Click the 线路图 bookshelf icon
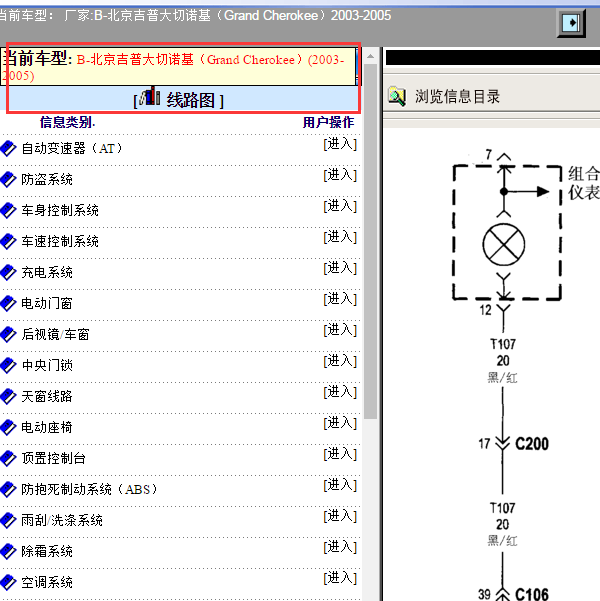Viewport: 600px width, 601px height. 150,96
